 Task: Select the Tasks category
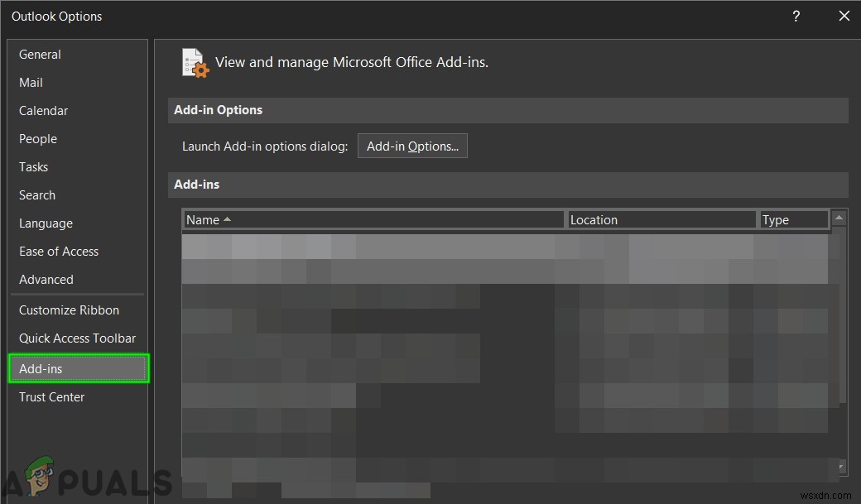coord(34,166)
